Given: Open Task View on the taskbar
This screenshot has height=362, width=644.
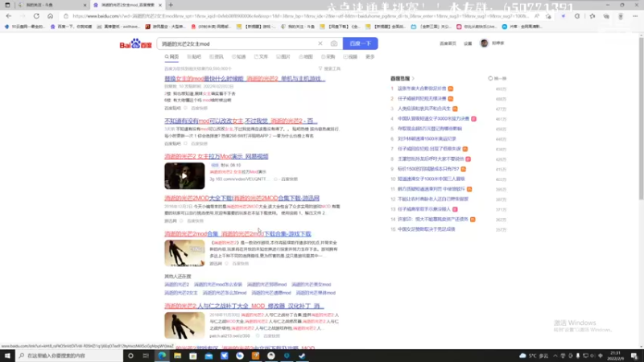Looking at the screenshot, I should [146, 356].
